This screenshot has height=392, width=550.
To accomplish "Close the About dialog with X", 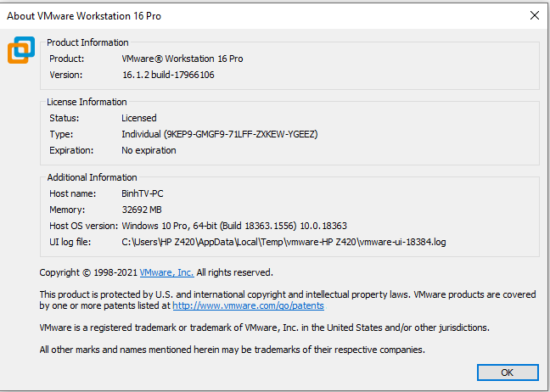I will [534, 15].
